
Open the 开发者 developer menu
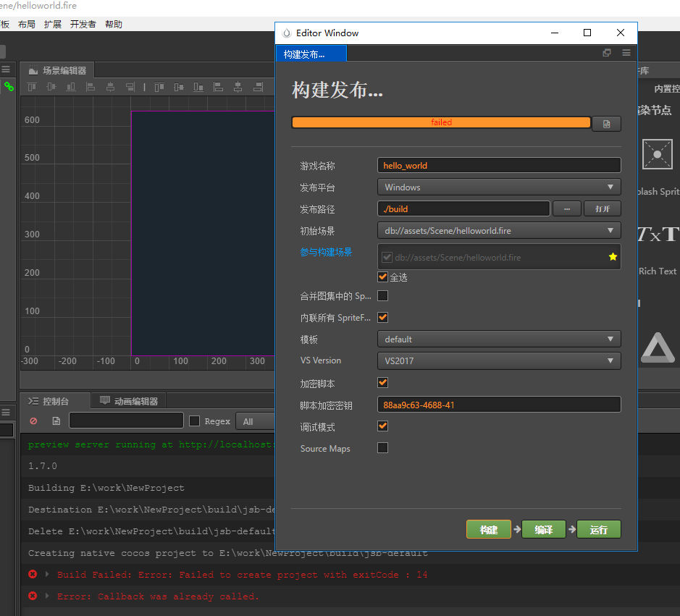point(83,25)
